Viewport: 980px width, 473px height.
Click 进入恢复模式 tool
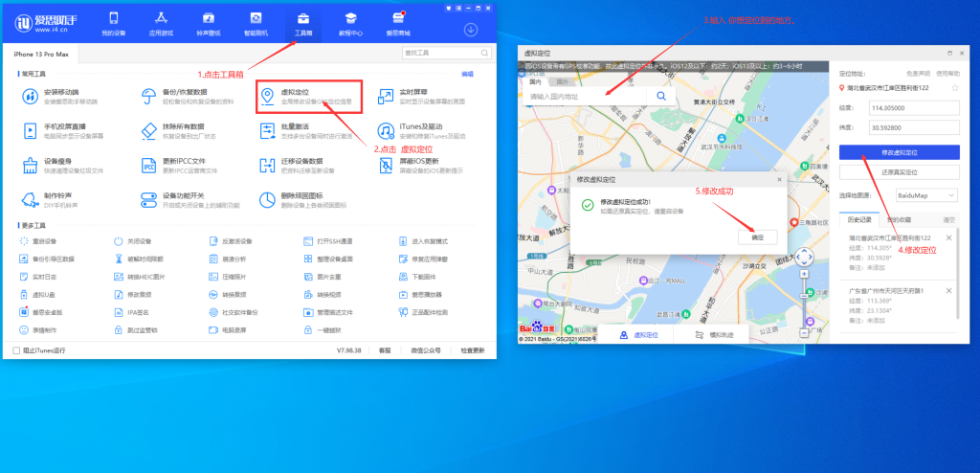coord(424,241)
